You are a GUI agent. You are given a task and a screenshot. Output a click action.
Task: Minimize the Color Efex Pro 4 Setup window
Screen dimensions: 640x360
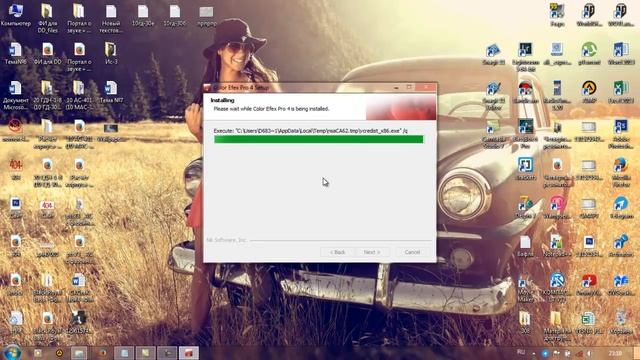coord(396,87)
